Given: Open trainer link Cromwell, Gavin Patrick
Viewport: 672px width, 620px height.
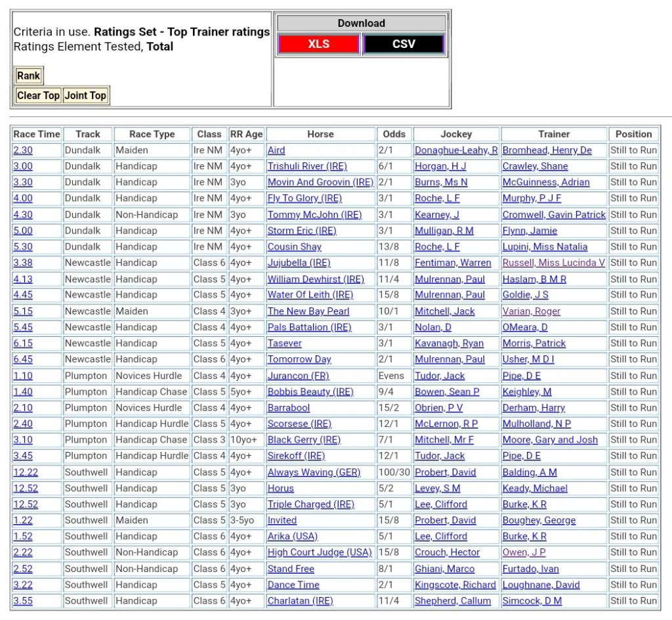Looking at the screenshot, I should point(554,215).
